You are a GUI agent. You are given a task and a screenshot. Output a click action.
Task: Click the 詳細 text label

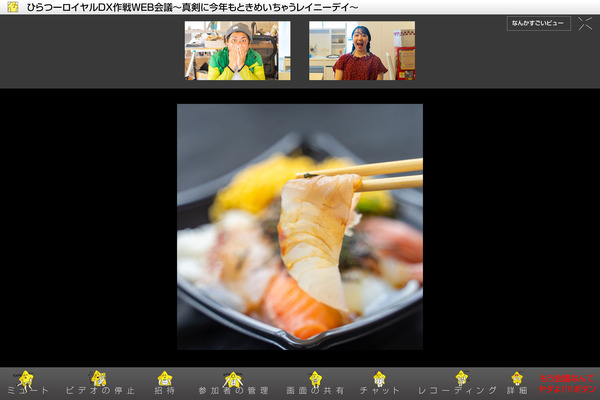pos(517,390)
